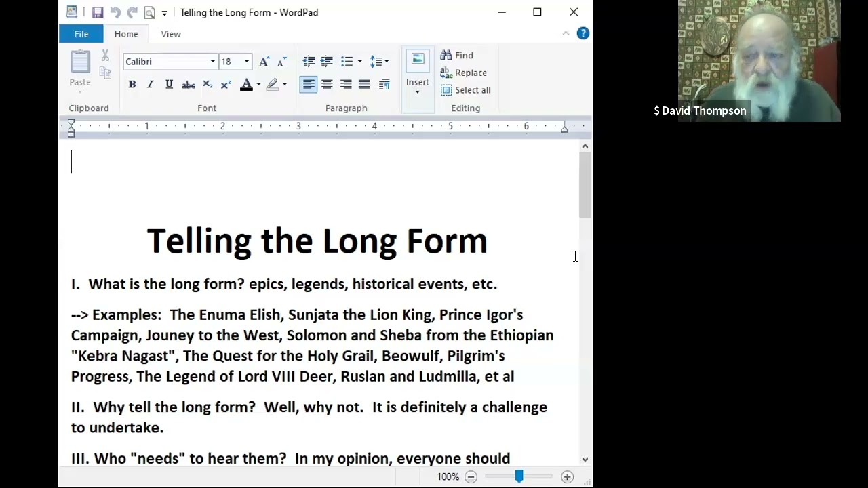Click the Copy icon

tap(105, 73)
